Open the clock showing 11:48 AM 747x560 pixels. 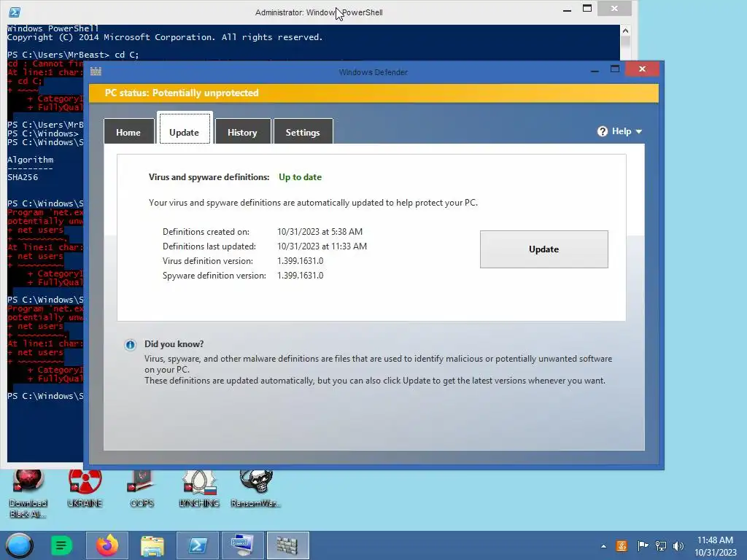(x=715, y=546)
